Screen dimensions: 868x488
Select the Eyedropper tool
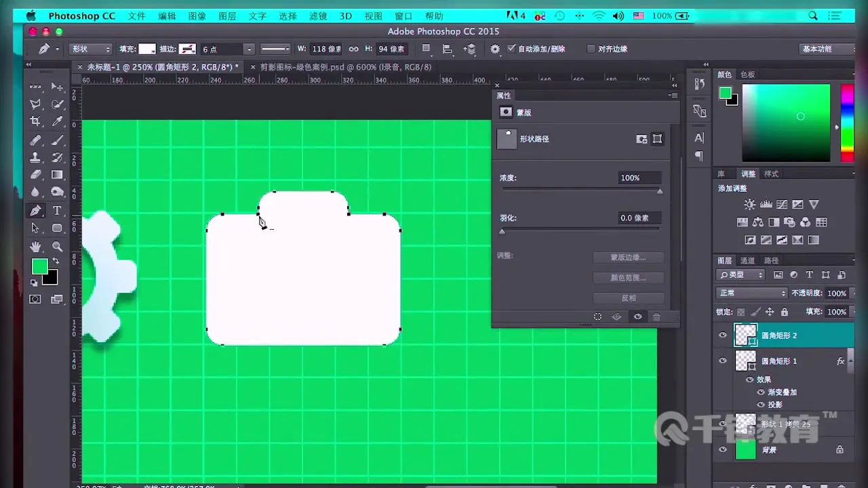pos(57,122)
